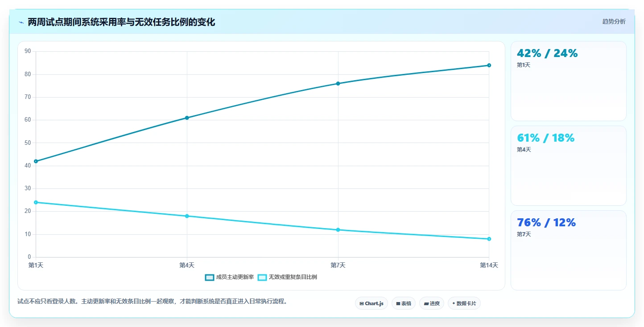The width and height of the screenshot is (644, 327).
Task: Select the Chart.js tag chip
Action: [372, 303]
